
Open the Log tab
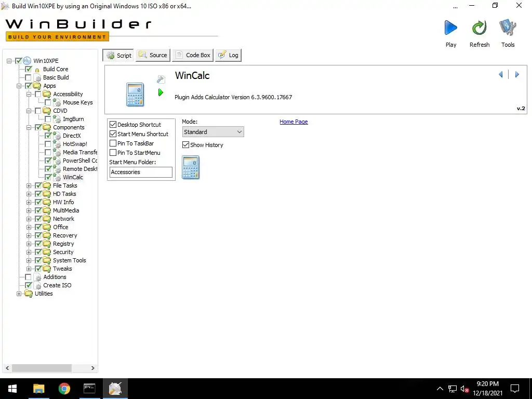[x=229, y=55]
